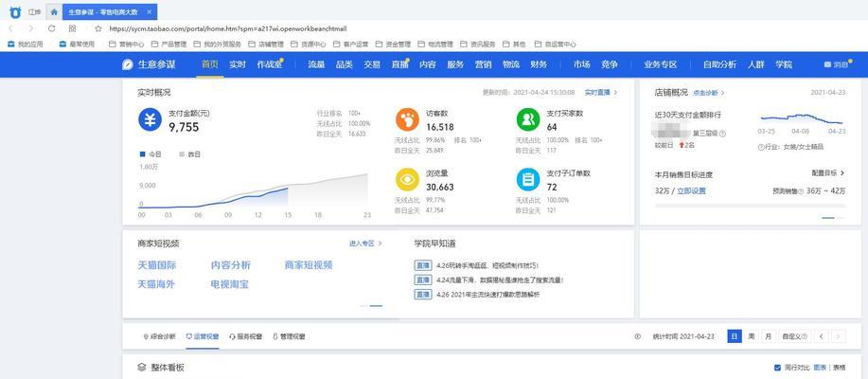
Task: Open the browser home tab icon
Action: pos(54,11)
